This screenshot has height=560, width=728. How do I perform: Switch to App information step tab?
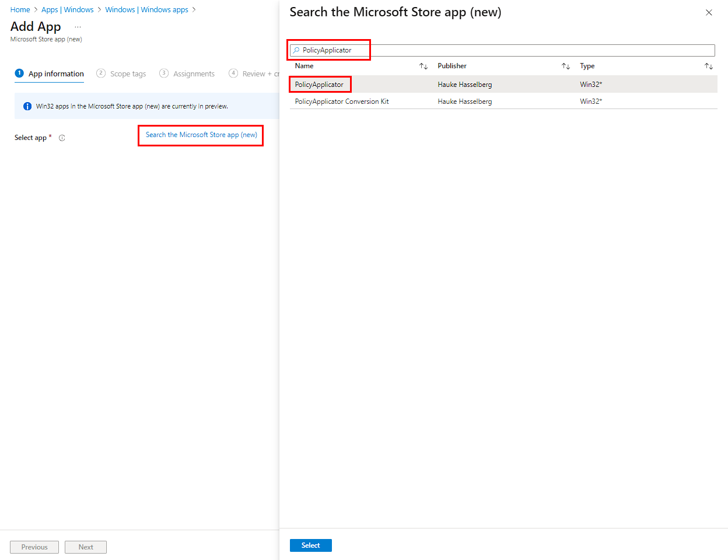[50, 73]
